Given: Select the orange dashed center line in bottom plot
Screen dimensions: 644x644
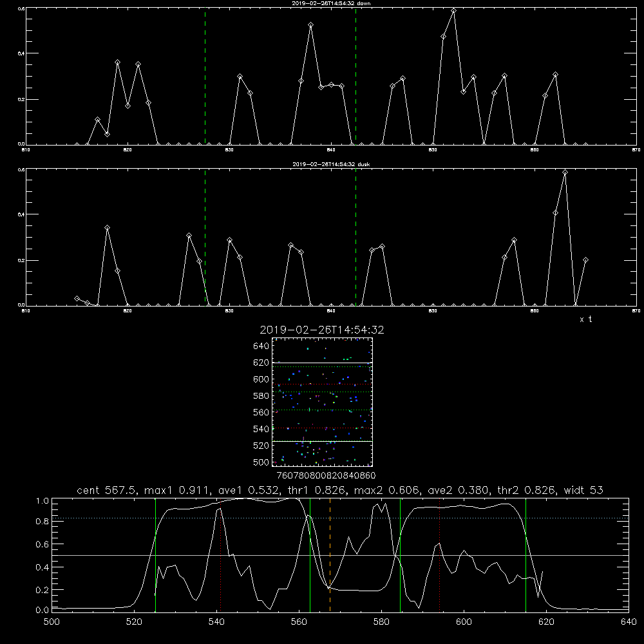Looking at the screenshot, I should click(x=330, y=554).
